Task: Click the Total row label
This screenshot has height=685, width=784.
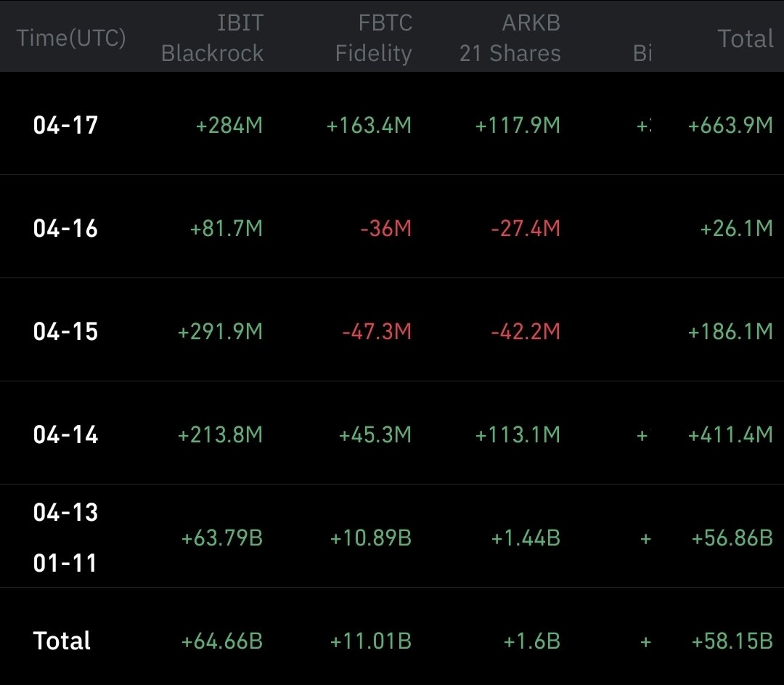Action: (x=62, y=641)
